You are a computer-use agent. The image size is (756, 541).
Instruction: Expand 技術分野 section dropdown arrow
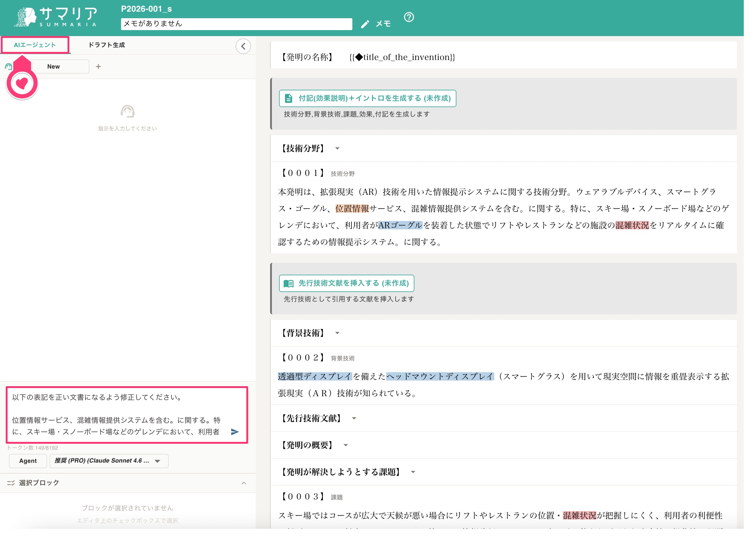337,149
